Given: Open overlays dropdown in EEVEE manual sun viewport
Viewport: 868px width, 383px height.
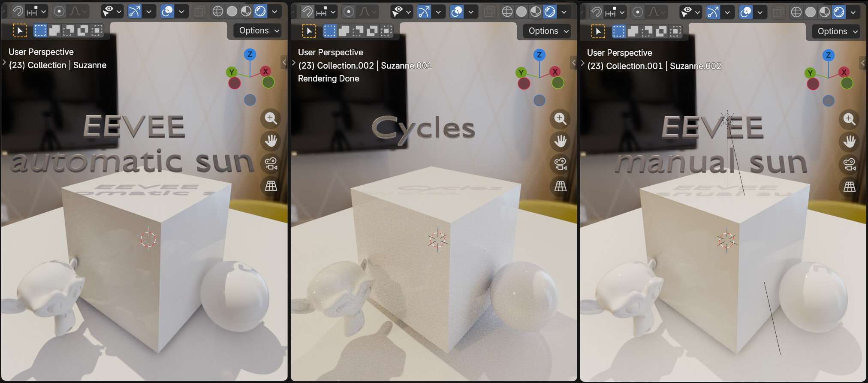Looking at the screenshot, I should coord(760,12).
